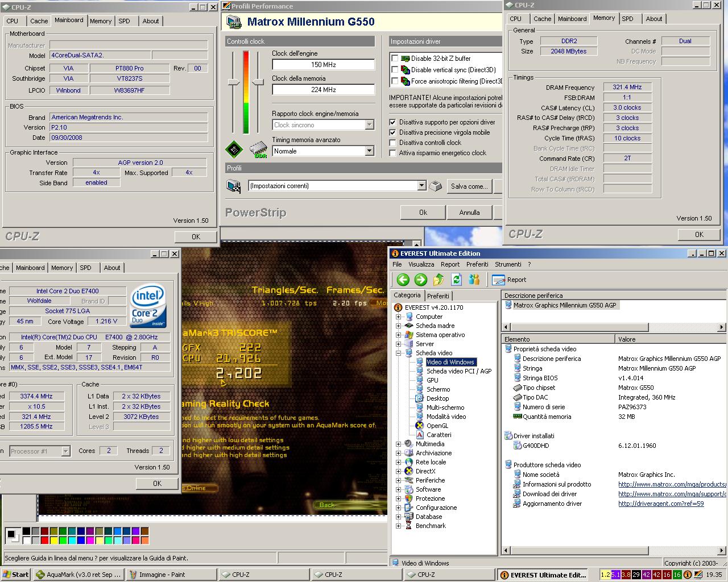Switch to Preferiti tab in EVEREST sidebar
728x582 pixels.
[x=439, y=296]
